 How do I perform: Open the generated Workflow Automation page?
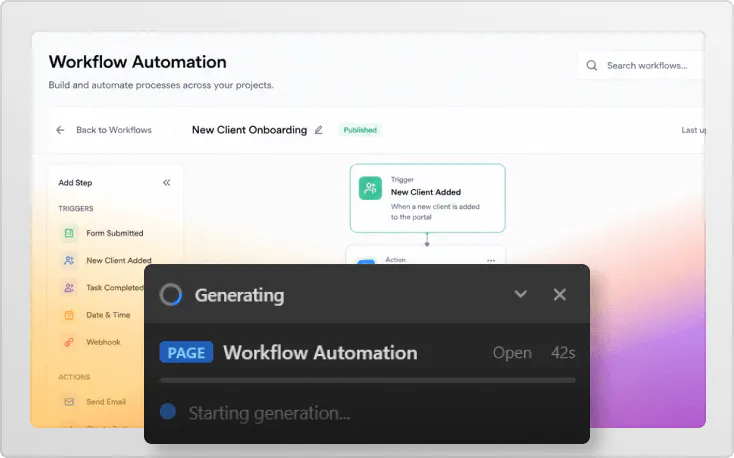[x=512, y=353]
